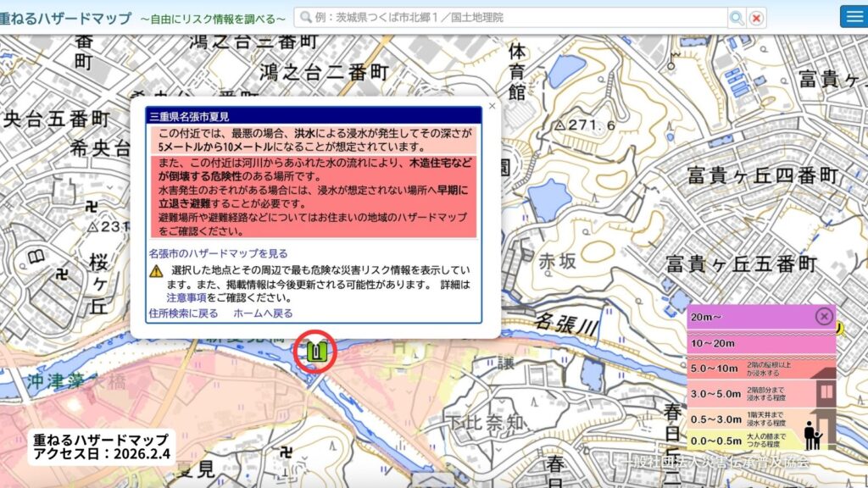Viewport: 868px width, 488px height.
Task: Select the yellow 0.0～0.5m legend band
Action: point(737,440)
